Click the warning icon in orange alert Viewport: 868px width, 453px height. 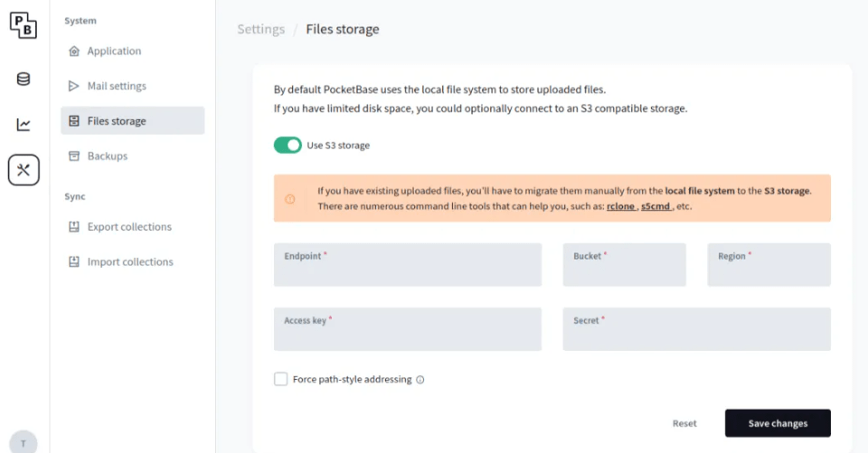pyautogui.click(x=290, y=199)
